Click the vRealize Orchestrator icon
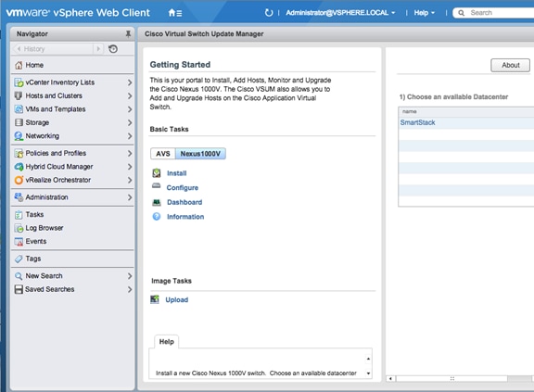The height and width of the screenshot is (392, 534). point(19,180)
